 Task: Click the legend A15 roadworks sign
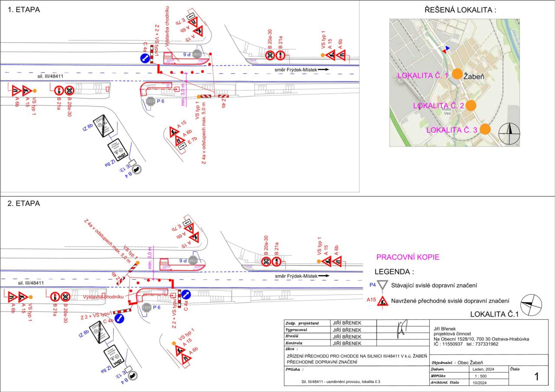click(x=382, y=300)
